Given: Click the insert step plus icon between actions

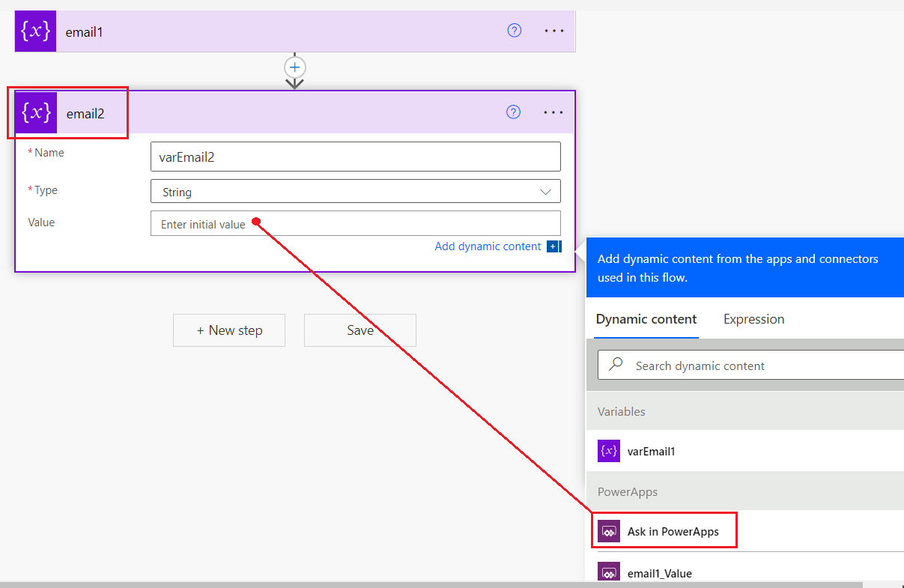Looking at the screenshot, I should click(x=295, y=67).
